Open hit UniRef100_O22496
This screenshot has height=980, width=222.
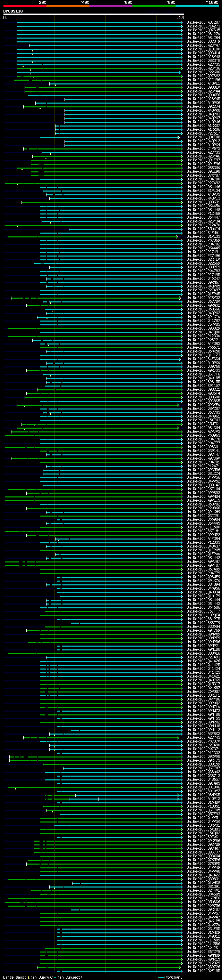[203, 80]
